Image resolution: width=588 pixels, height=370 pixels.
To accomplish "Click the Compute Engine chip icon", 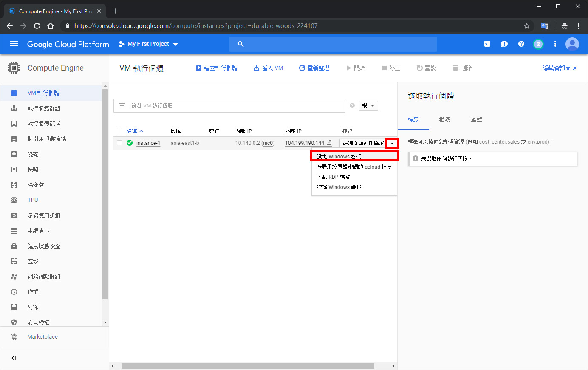I will [x=14, y=68].
